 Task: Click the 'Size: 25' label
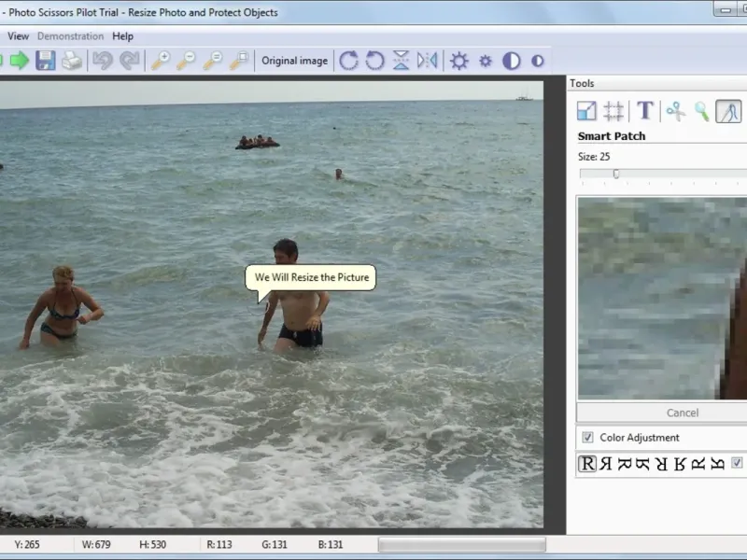click(594, 157)
